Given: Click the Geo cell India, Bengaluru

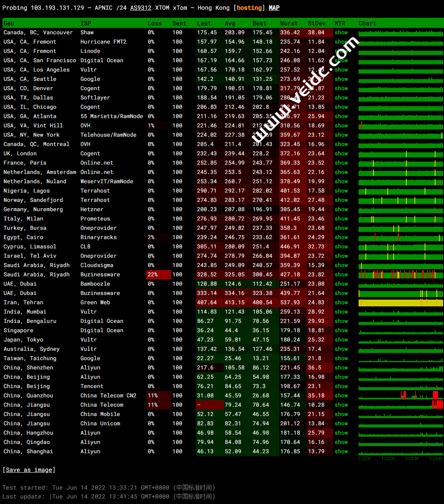Looking at the screenshot, I should point(30,322).
